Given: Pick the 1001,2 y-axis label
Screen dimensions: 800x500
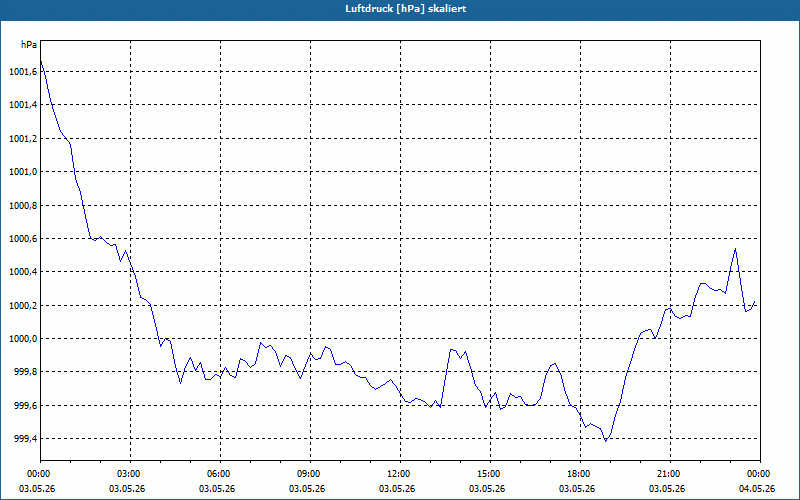Looking at the screenshot, I should (23, 139).
